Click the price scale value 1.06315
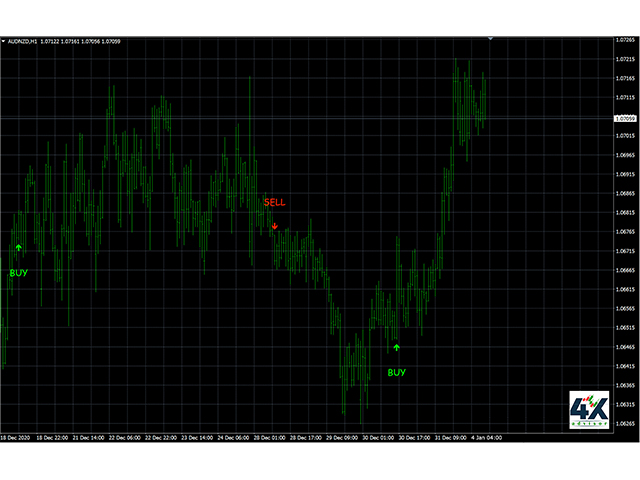Viewport: 640px width, 480px height. [625, 404]
